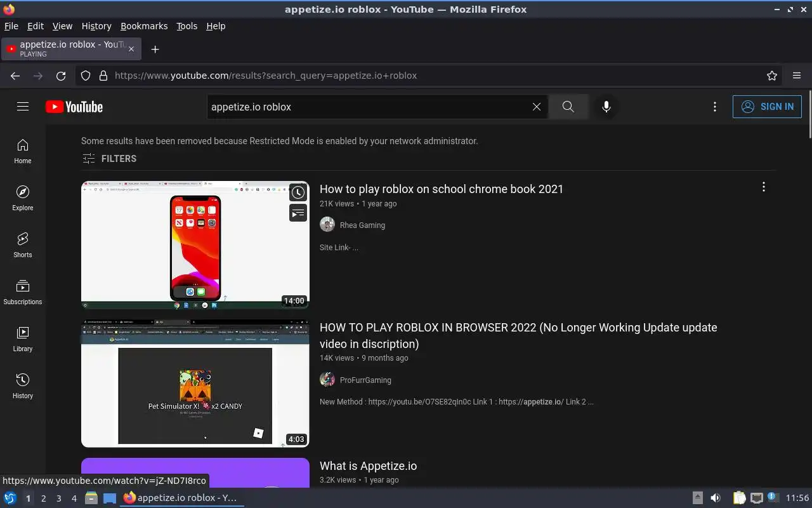Click the site padlock icon
Image resolution: width=812 pixels, height=508 pixels.
point(103,76)
